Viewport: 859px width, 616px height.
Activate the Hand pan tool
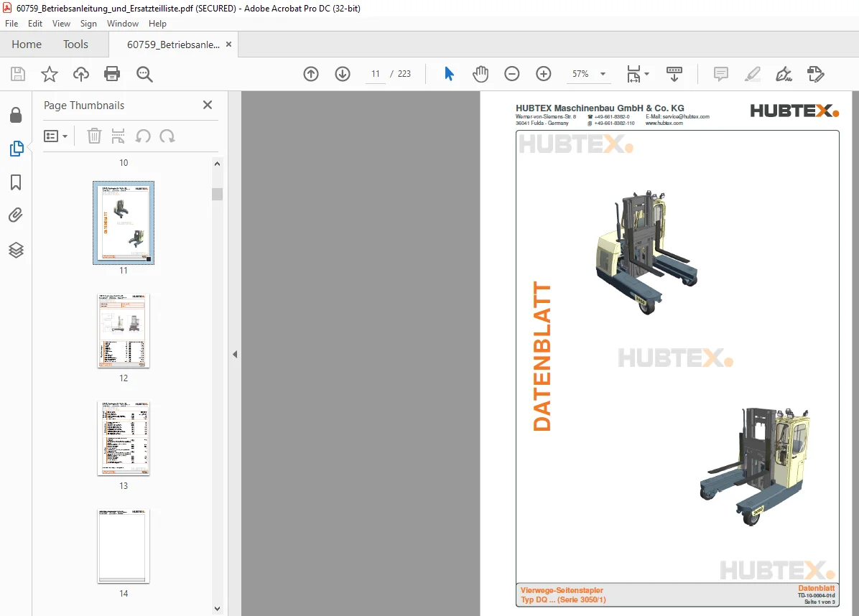click(480, 74)
